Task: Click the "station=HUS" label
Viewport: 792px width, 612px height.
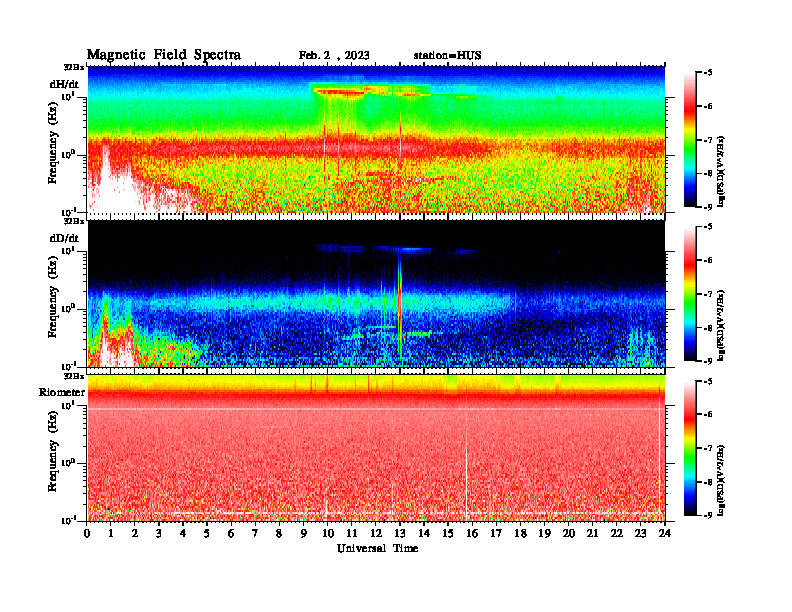Action: coord(448,55)
